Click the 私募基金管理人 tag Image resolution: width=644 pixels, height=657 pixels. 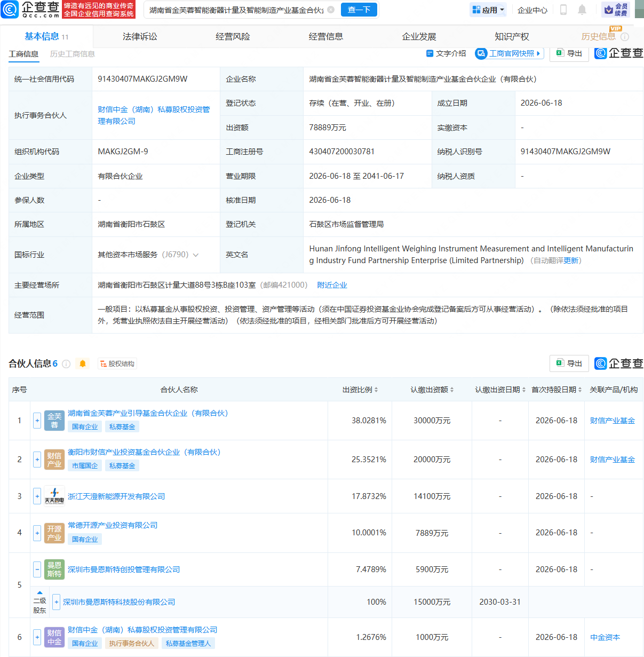coord(188,644)
